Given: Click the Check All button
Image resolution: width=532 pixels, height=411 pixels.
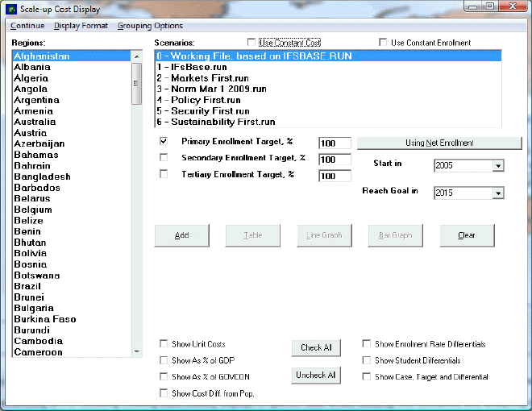Looking at the screenshot, I should tap(316, 348).
